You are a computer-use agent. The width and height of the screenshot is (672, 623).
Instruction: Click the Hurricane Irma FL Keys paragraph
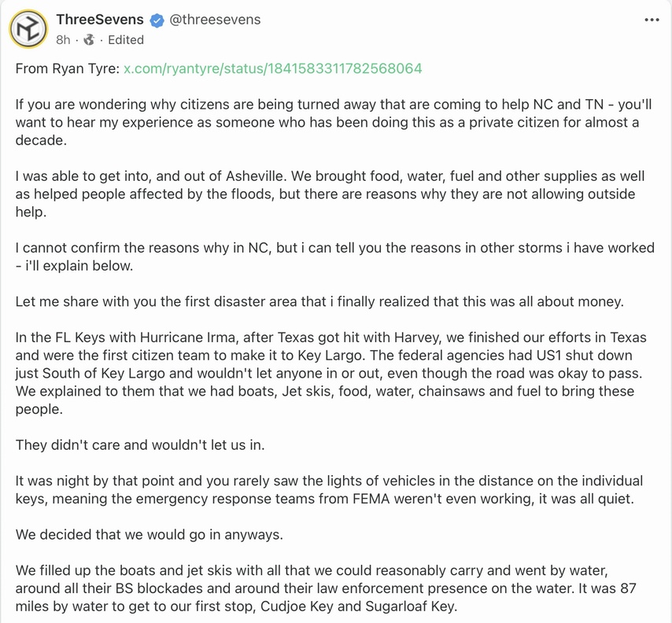tap(330, 373)
